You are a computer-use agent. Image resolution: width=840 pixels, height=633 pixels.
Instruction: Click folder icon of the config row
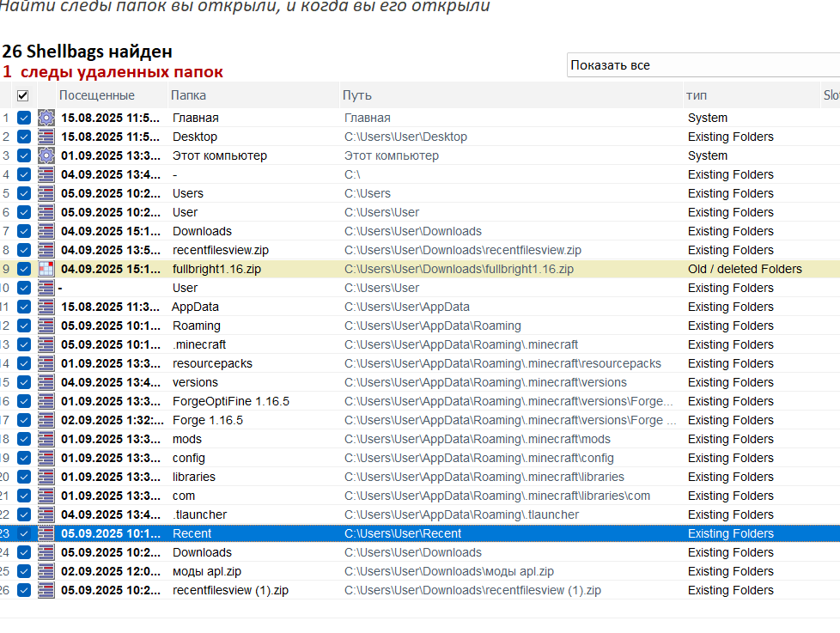pos(46,458)
